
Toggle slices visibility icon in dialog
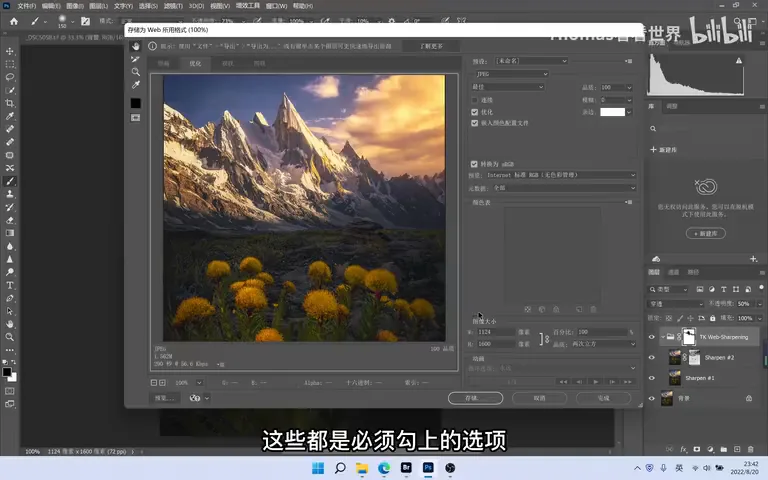(136, 118)
